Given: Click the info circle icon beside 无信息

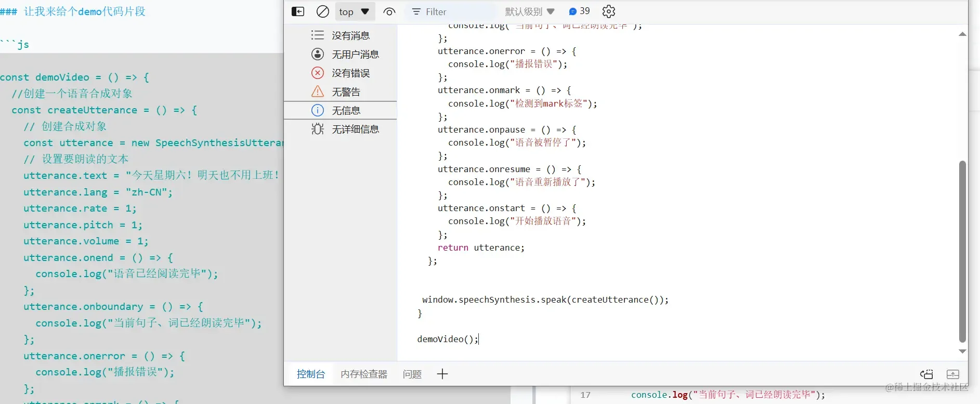Looking at the screenshot, I should (x=318, y=110).
